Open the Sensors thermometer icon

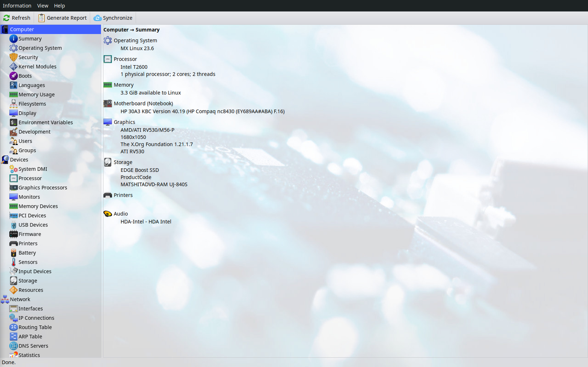point(13,262)
